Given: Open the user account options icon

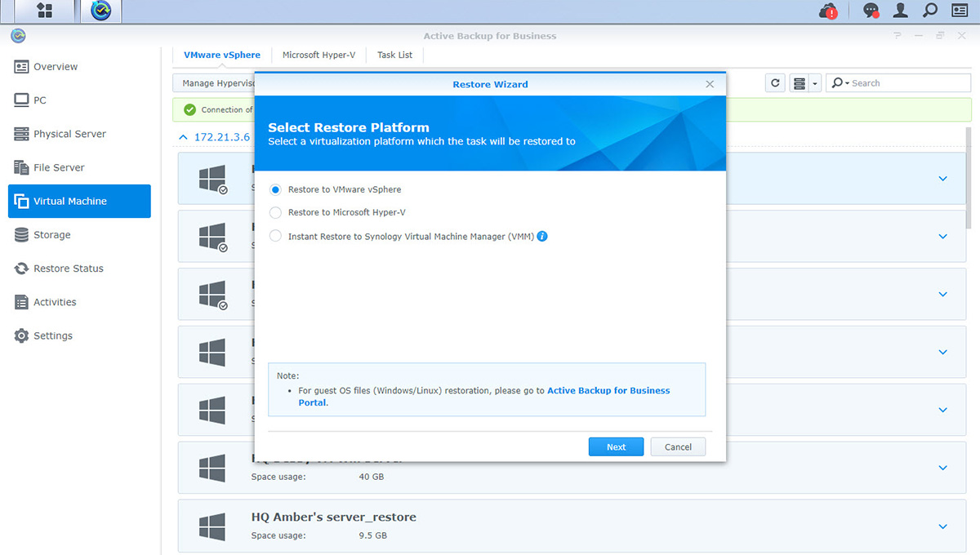Looking at the screenshot, I should point(901,11).
